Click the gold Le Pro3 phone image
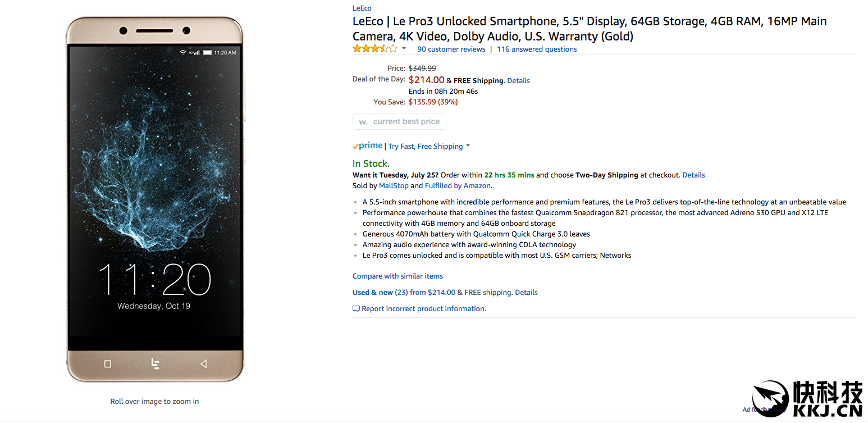The width and height of the screenshot is (868, 423). click(x=154, y=199)
